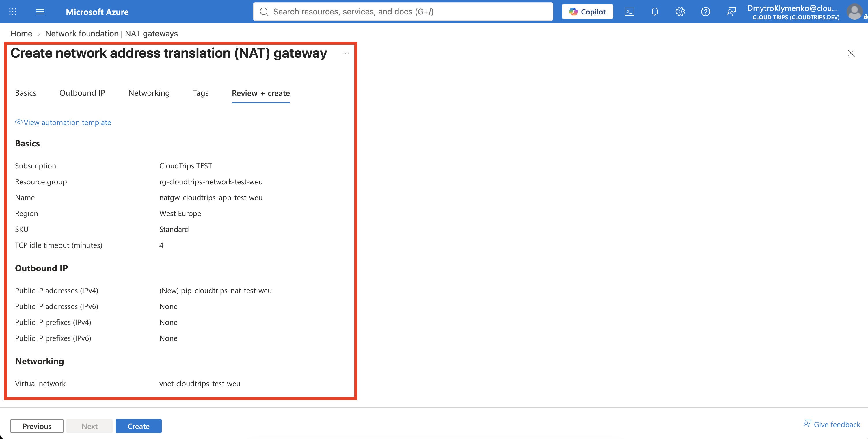
Task: Click the Virtual network label
Action: click(x=40, y=384)
